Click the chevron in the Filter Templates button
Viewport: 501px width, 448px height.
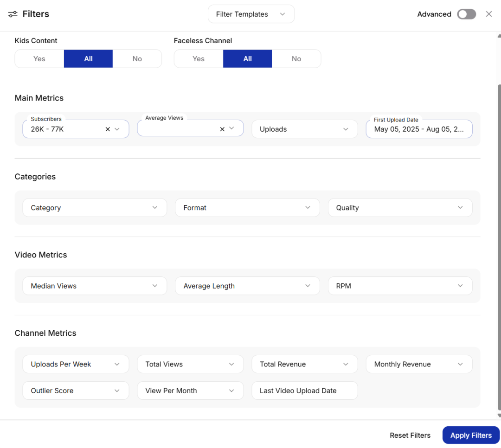pyautogui.click(x=283, y=14)
